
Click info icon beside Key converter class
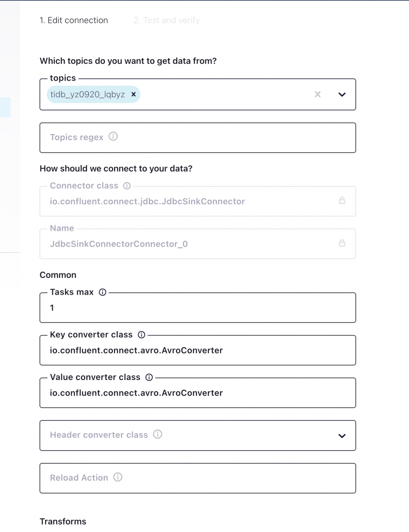[142, 335]
